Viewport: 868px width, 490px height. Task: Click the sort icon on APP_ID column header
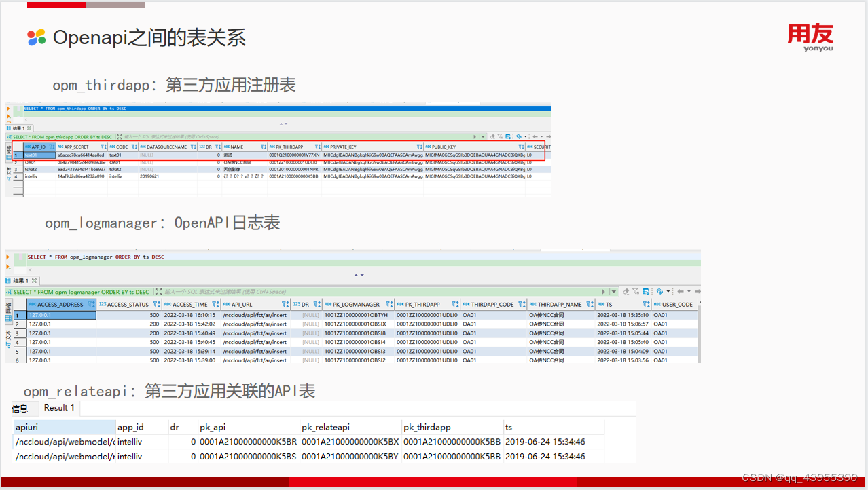pyautogui.click(x=53, y=147)
